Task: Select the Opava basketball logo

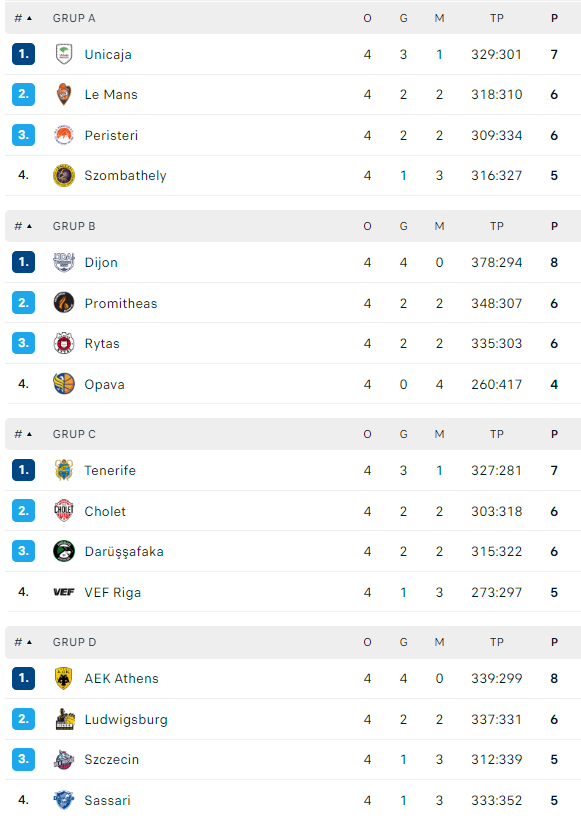Action: 64,384
